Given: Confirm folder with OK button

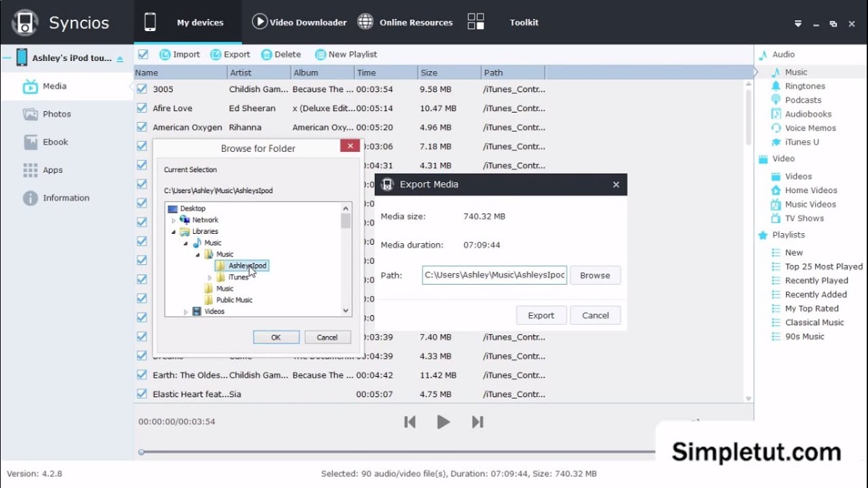Looking at the screenshot, I should [276, 337].
